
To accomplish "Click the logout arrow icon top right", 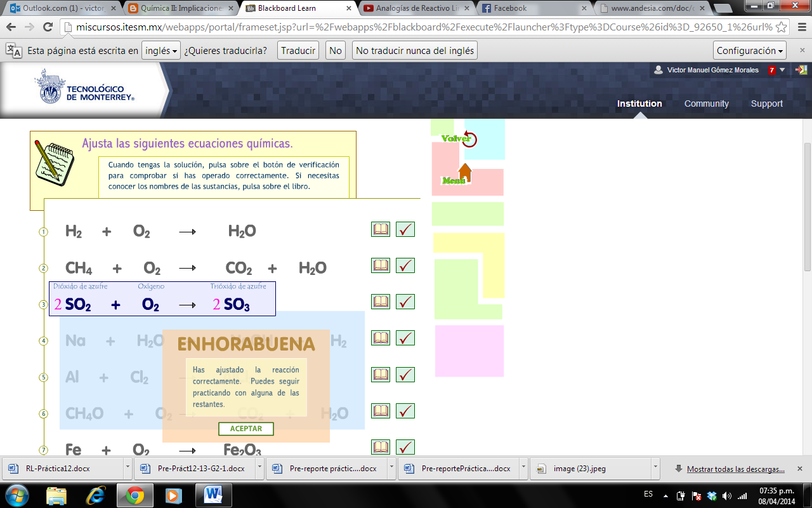I will tap(802, 70).
